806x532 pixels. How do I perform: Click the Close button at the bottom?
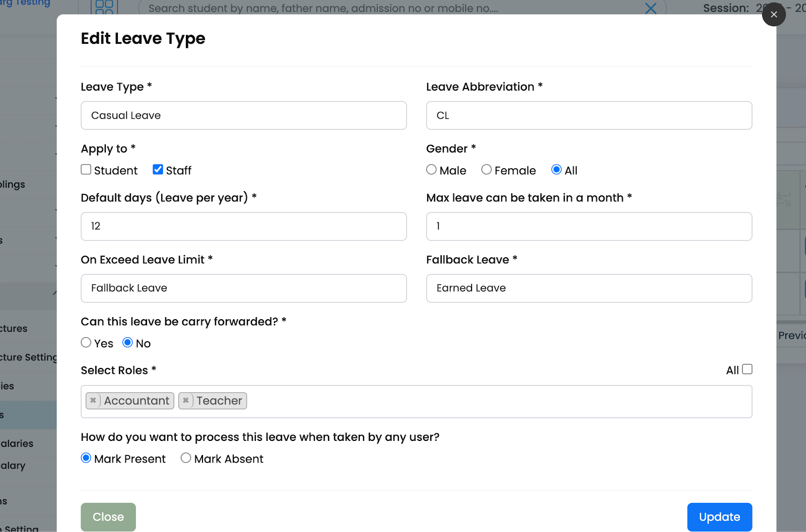point(108,517)
